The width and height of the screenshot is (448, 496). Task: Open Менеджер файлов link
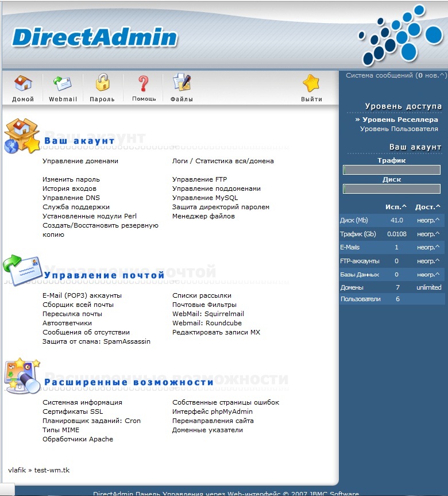pyautogui.click(x=203, y=216)
